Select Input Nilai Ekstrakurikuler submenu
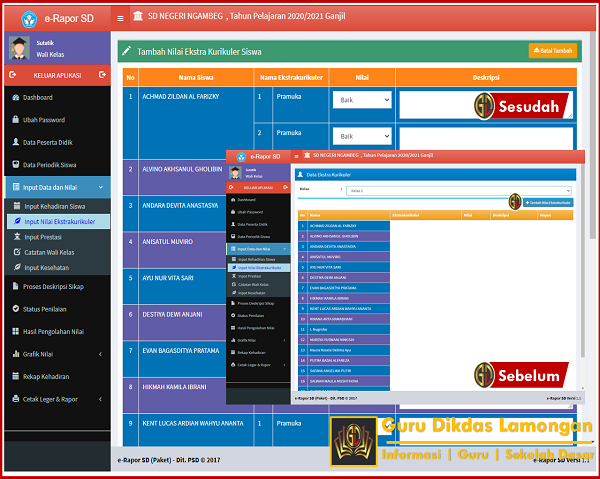 pyautogui.click(x=58, y=222)
